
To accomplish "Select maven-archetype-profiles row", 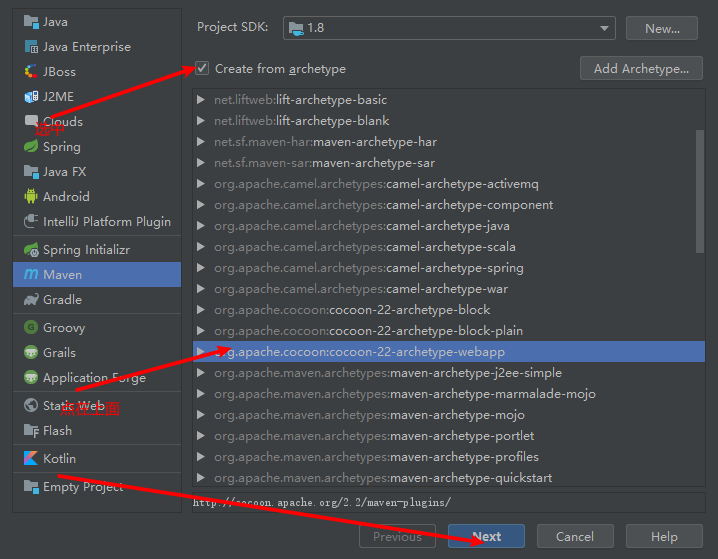I will click(449, 457).
